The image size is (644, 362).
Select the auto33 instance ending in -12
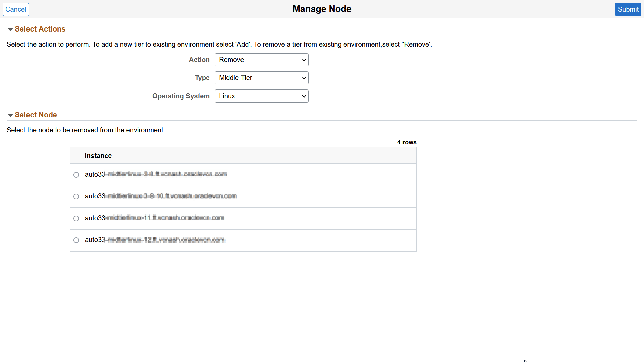(76, 240)
